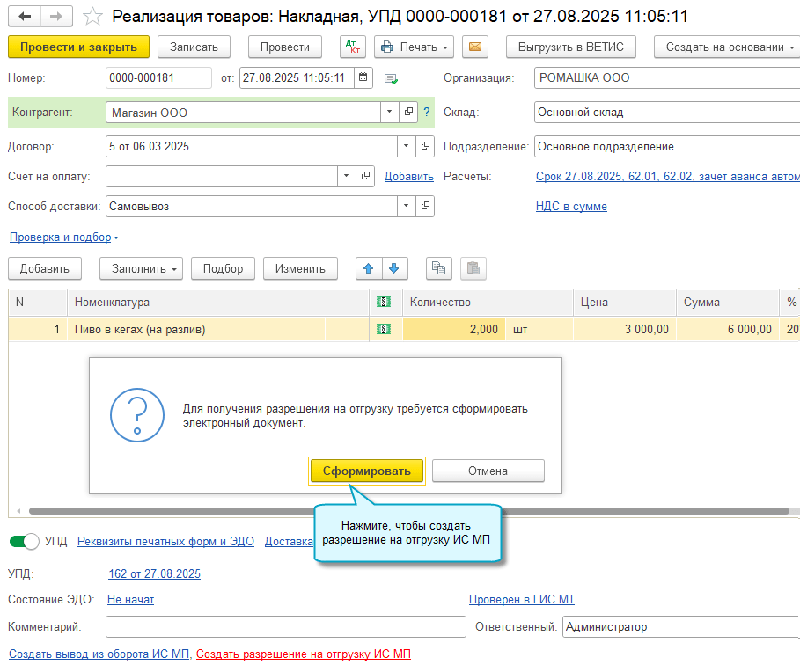Click Создать разрешение на отгрузку ИС МП link
This screenshot has height=672, width=800.
pos(304,654)
